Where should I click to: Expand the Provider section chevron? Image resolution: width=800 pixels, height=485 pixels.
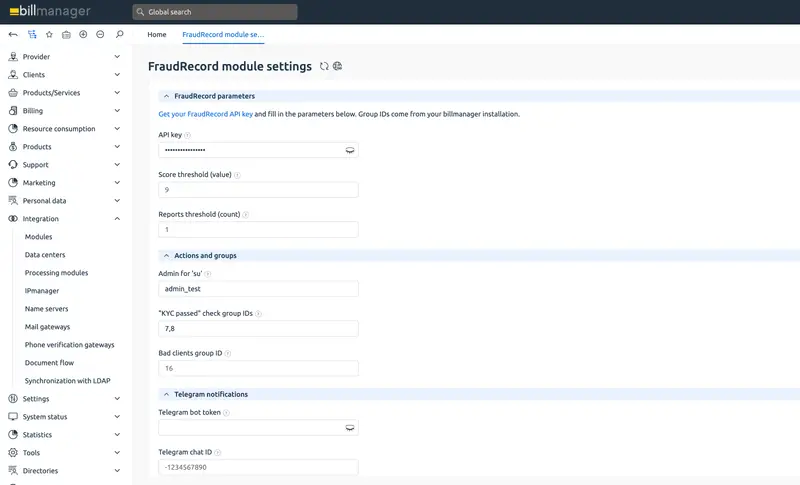point(117,57)
